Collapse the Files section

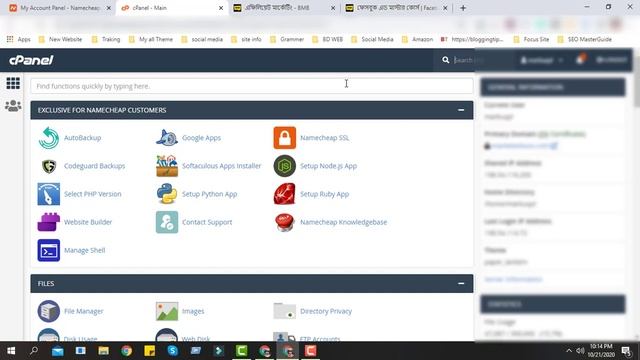point(461,284)
